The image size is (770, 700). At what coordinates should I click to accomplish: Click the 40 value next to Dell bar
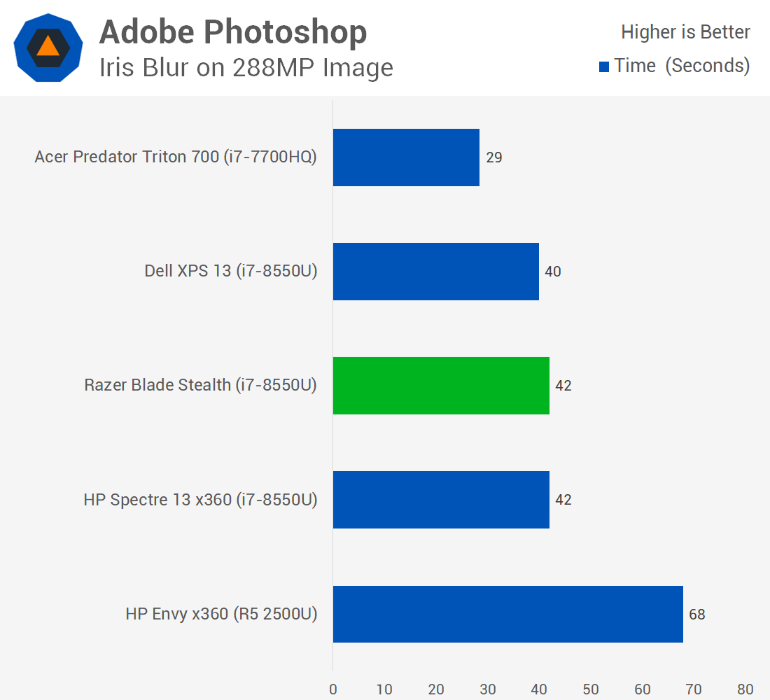553,272
